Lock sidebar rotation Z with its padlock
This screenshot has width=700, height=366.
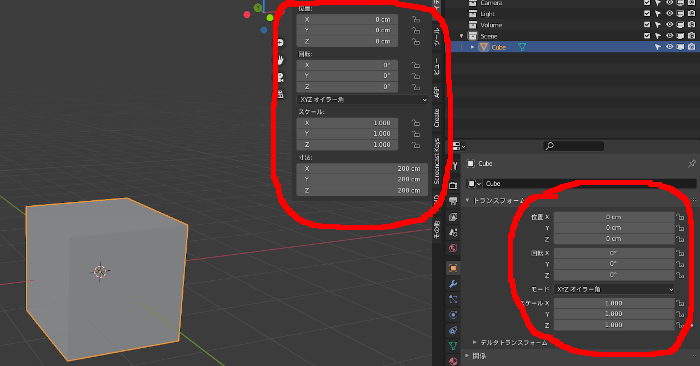tap(416, 87)
